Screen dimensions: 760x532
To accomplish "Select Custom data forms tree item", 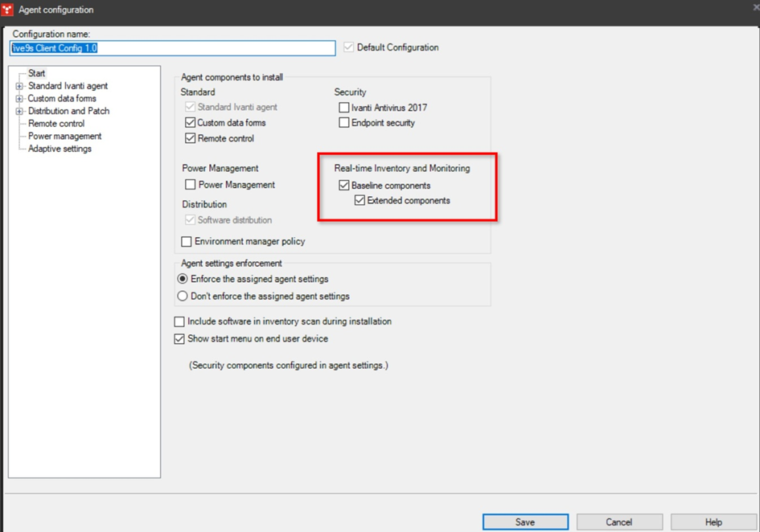I will pos(62,98).
